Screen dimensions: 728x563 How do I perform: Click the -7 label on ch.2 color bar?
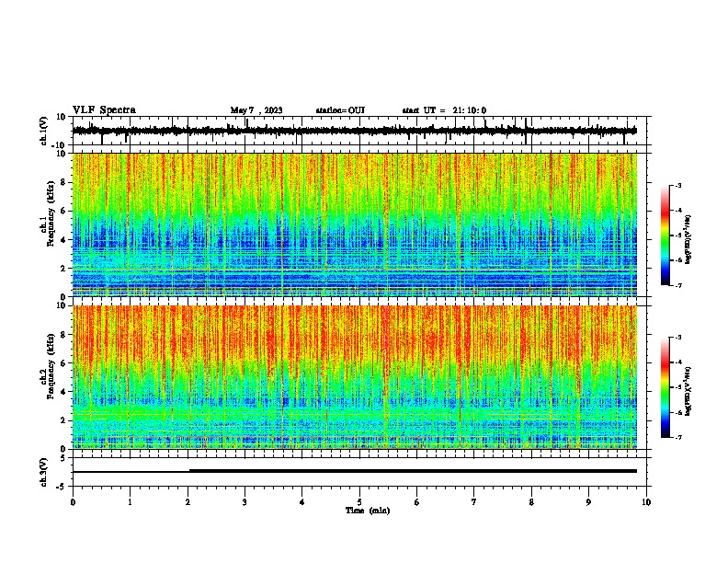point(678,437)
